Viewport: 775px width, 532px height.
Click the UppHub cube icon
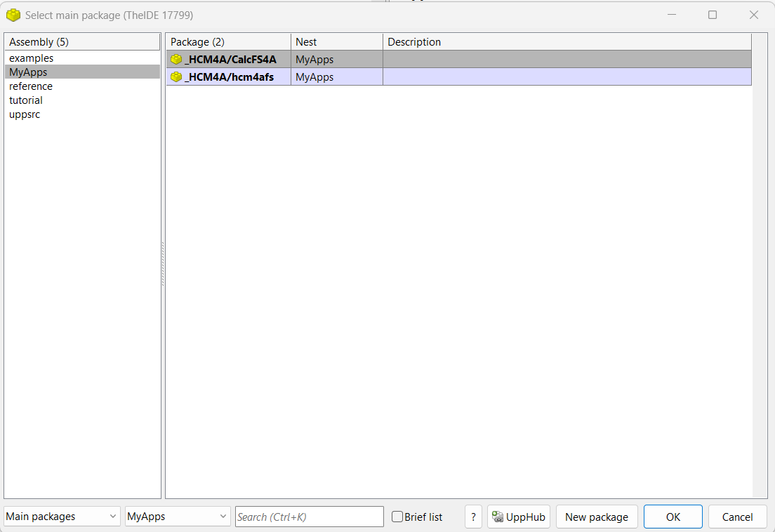pyautogui.click(x=498, y=517)
